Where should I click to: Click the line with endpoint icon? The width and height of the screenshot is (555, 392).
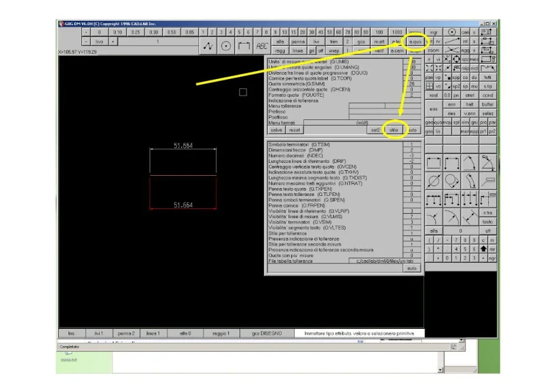pos(451,42)
